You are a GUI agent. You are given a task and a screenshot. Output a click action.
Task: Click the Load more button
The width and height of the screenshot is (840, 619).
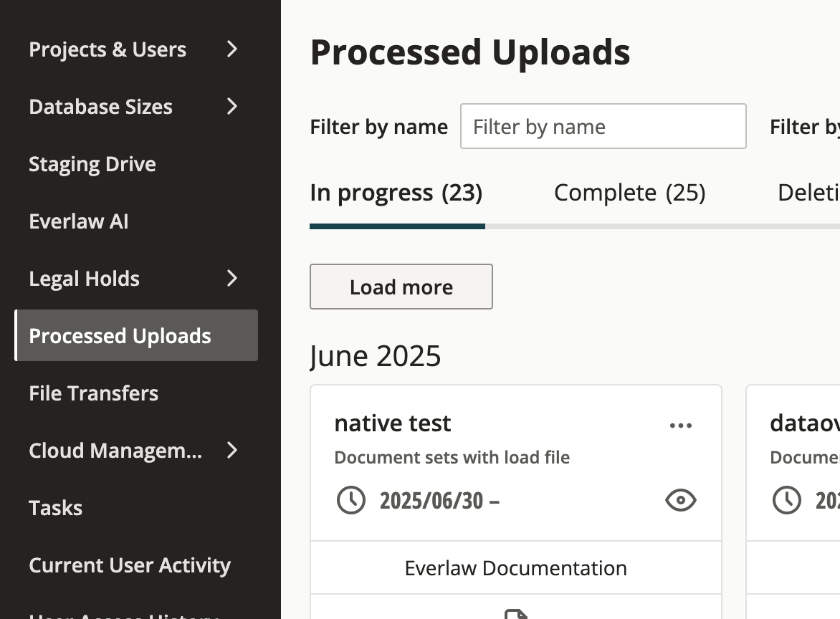pos(401,287)
